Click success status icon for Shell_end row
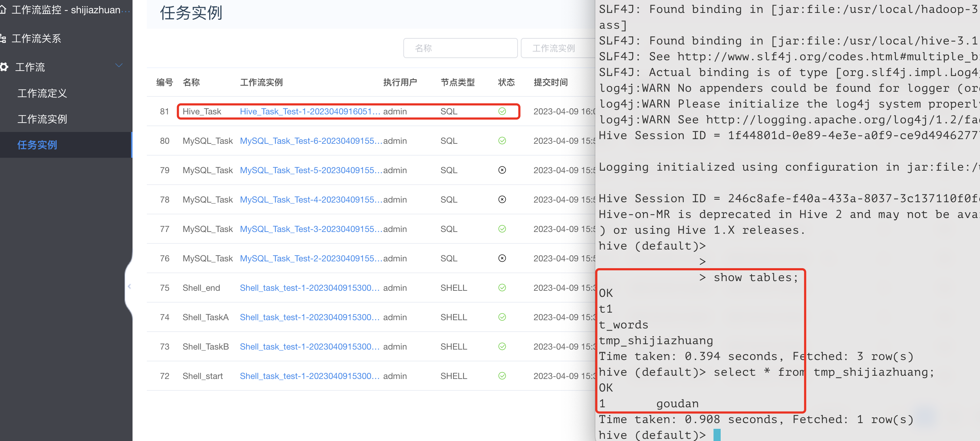The width and height of the screenshot is (980, 441). click(x=502, y=288)
